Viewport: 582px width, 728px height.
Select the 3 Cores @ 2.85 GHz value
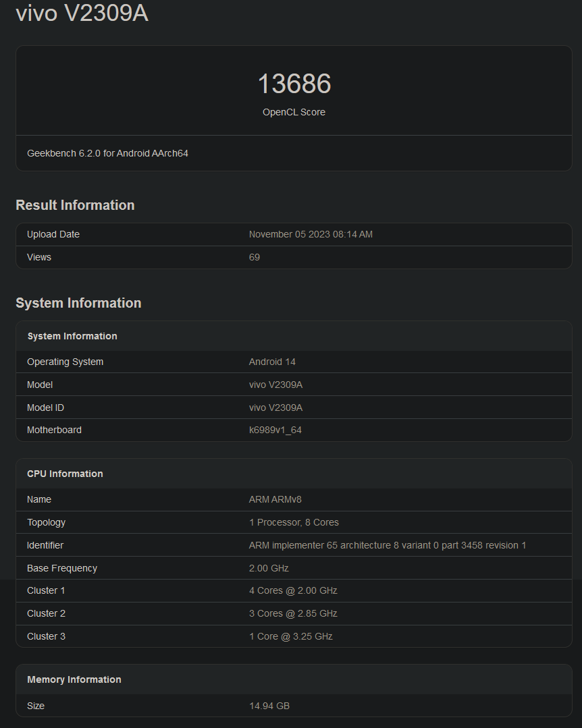click(293, 613)
